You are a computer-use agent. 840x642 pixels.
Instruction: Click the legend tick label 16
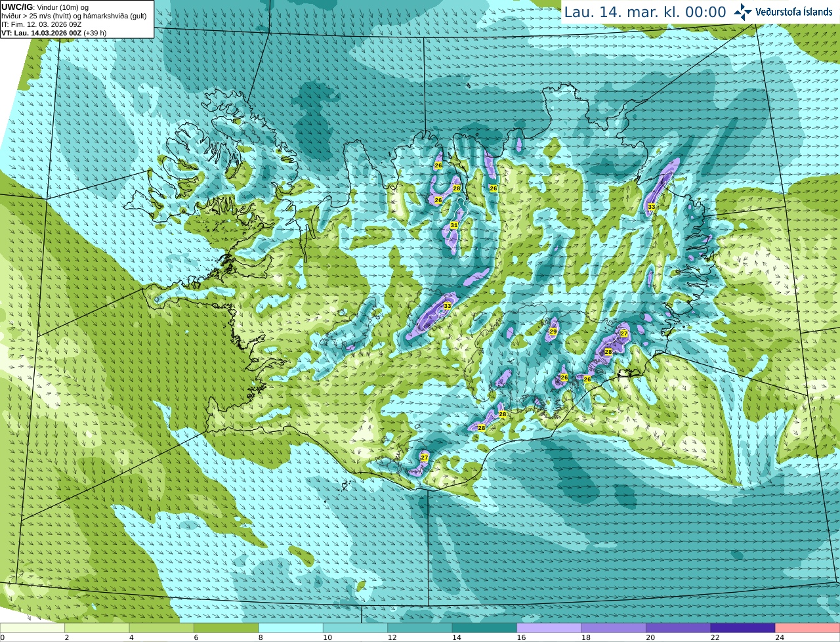[521, 637]
